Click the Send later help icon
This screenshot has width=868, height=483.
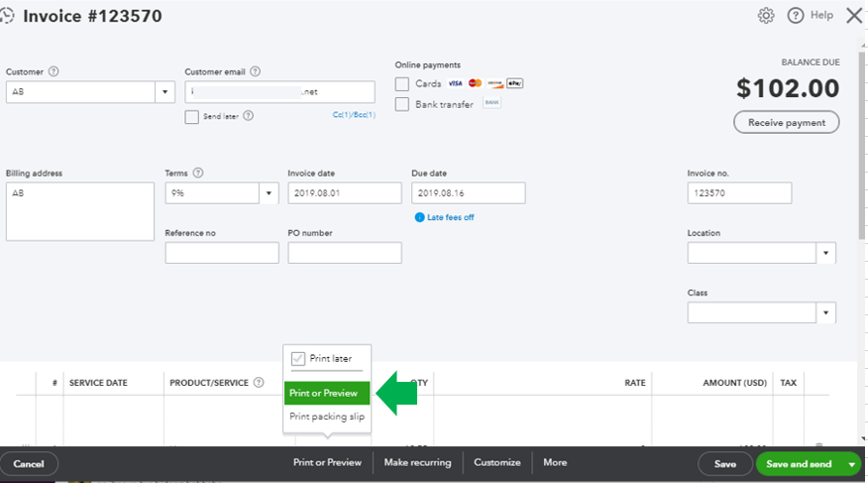click(249, 116)
